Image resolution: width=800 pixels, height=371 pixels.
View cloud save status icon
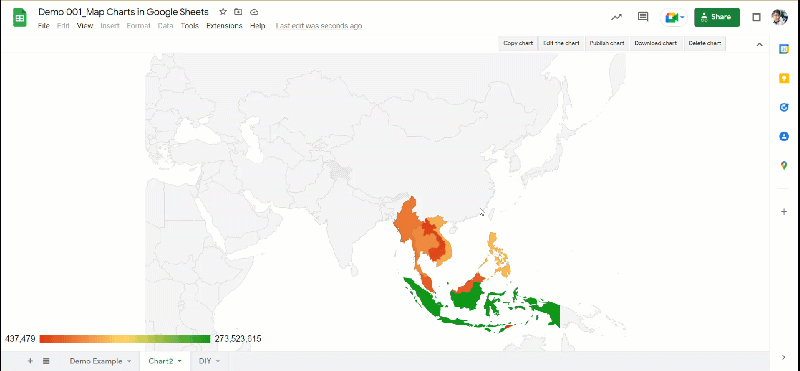254,12
